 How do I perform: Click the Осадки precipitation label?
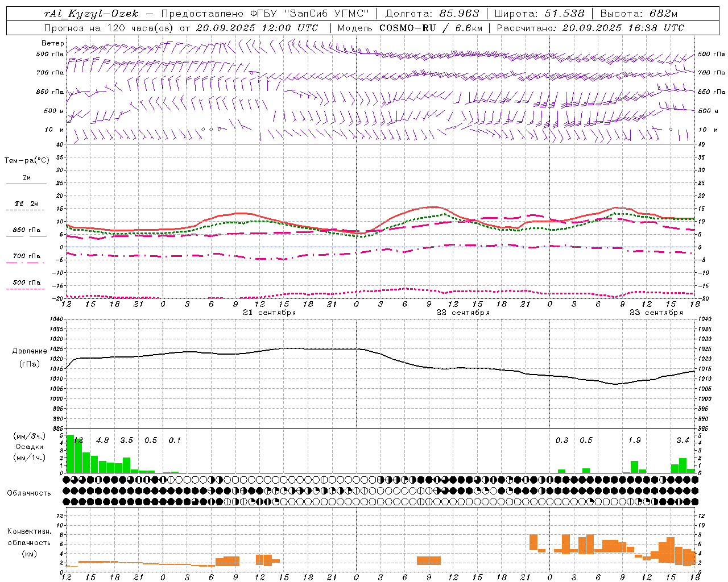point(30,447)
